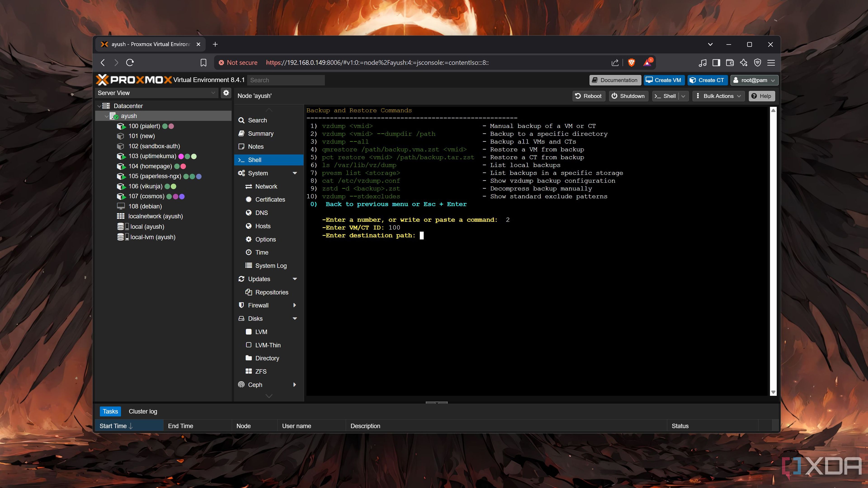Expand the Ceph menu section
Image resolution: width=868 pixels, height=488 pixels.
pos(295,385)
